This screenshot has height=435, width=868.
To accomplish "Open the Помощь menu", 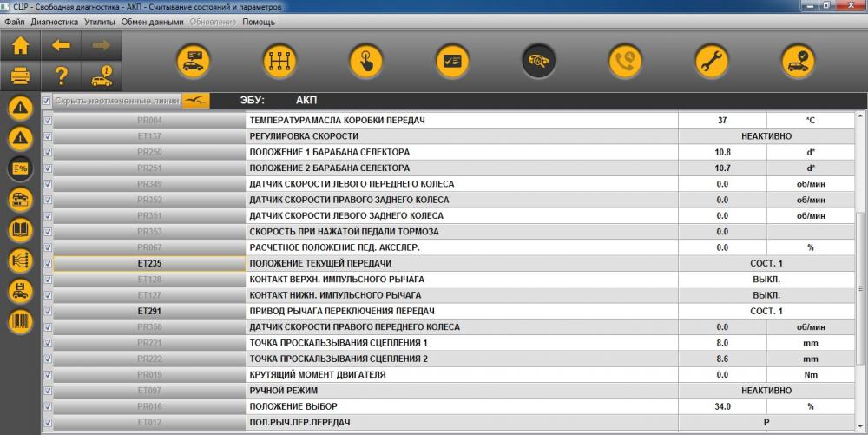I will (259, 22).
